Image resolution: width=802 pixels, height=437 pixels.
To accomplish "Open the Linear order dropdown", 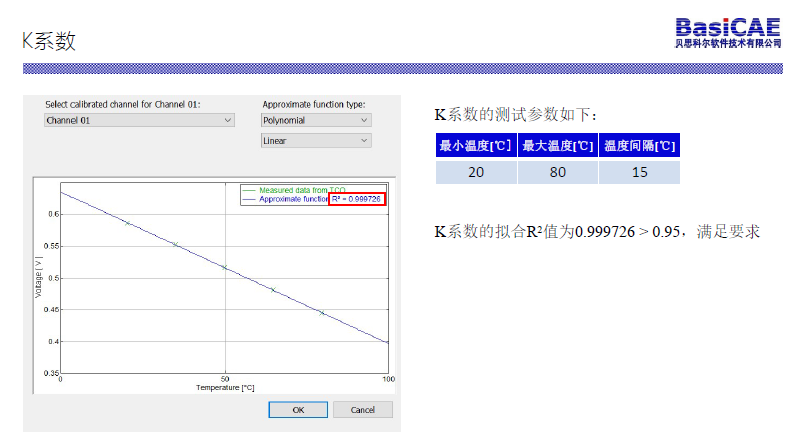I will coord(315,141).
